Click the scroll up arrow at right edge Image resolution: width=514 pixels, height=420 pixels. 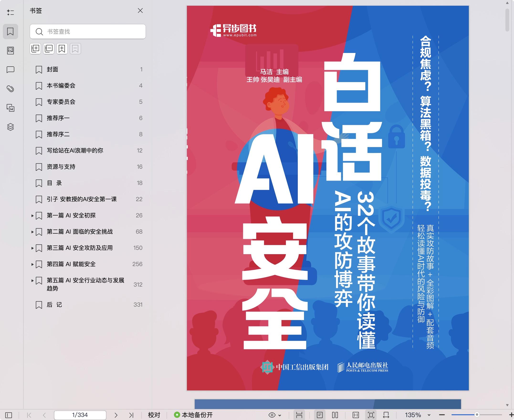click(x=508, y=3)
